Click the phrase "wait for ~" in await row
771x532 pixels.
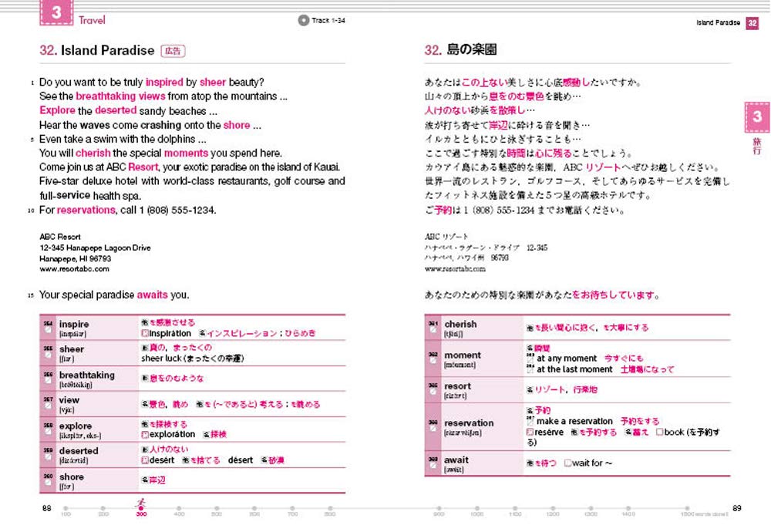[592, 463]
